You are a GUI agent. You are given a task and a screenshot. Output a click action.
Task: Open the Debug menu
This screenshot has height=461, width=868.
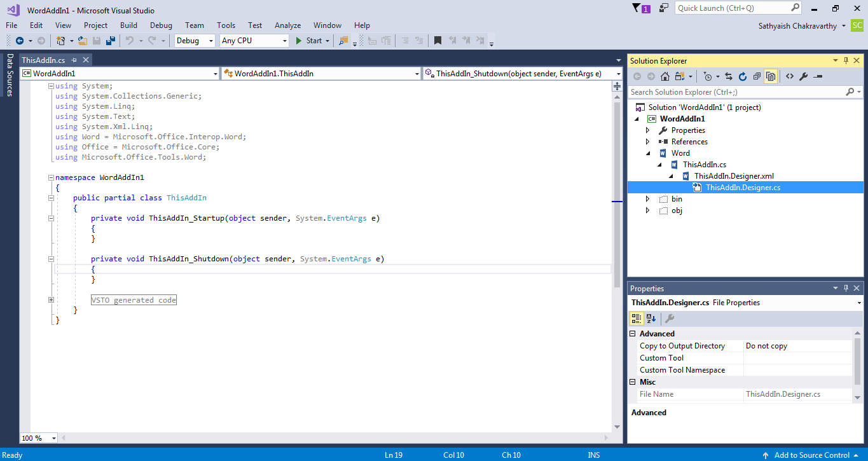point(161,25)
